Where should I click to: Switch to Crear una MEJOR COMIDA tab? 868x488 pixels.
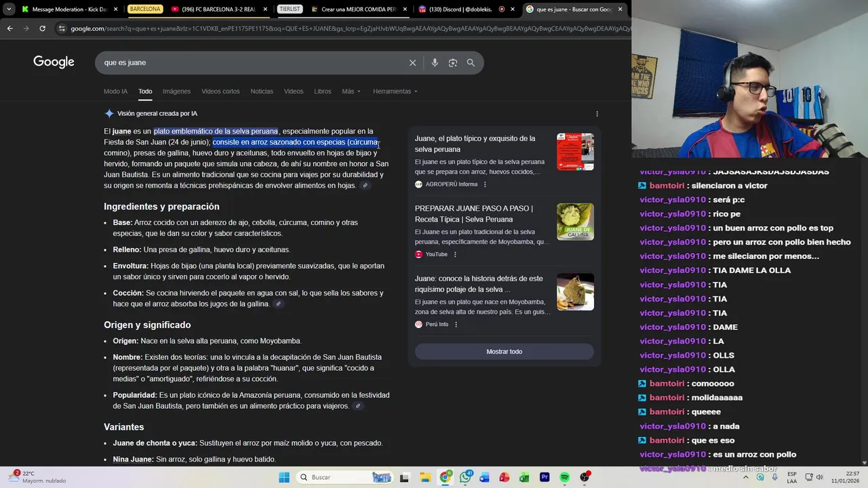click(359, 9)
